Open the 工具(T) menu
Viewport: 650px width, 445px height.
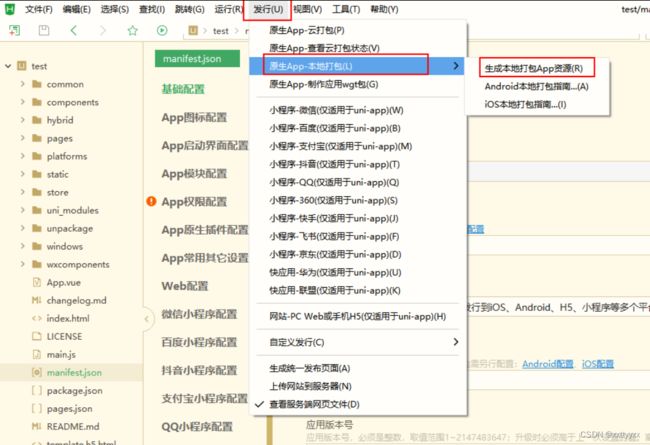[346, 9]
